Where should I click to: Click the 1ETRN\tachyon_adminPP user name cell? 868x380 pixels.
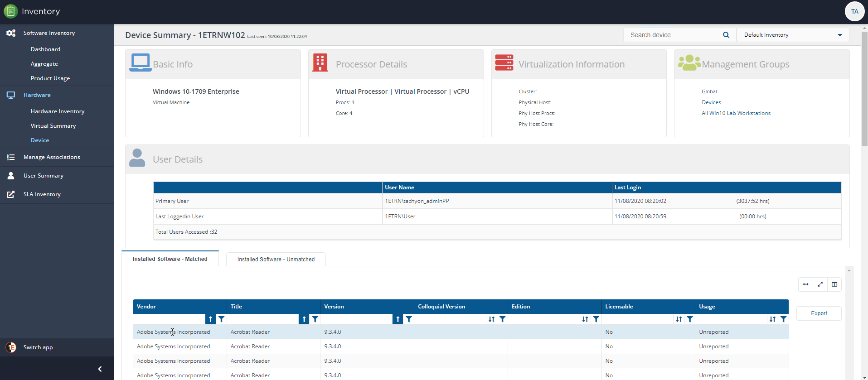(x=497, y=201)
